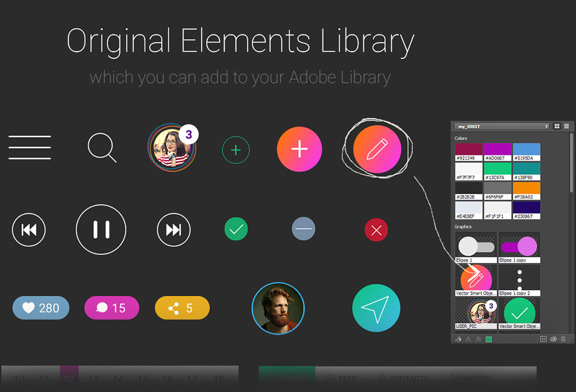Click the blue-gray minus circle icon
This screenshot has width=576, height=392.
304,229
